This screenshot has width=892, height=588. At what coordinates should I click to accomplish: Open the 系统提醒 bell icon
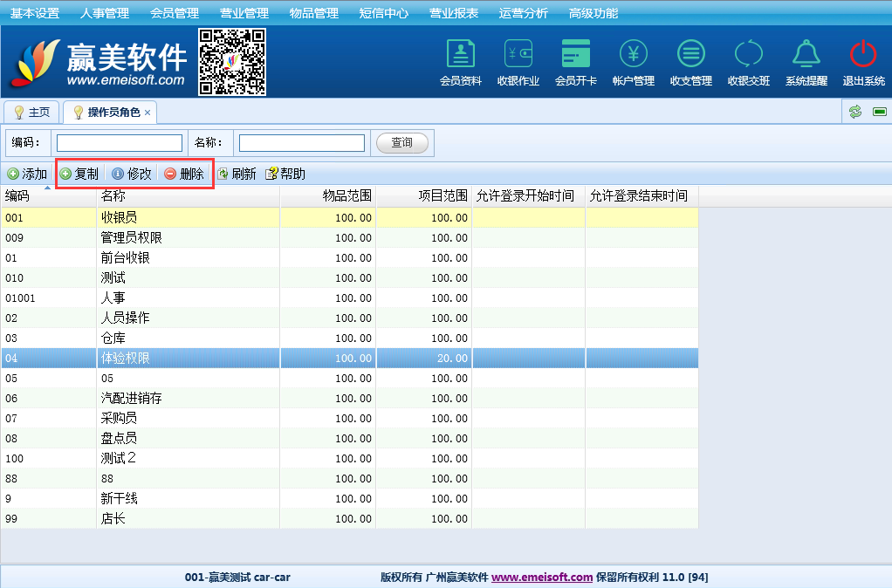tap(806, 55)
